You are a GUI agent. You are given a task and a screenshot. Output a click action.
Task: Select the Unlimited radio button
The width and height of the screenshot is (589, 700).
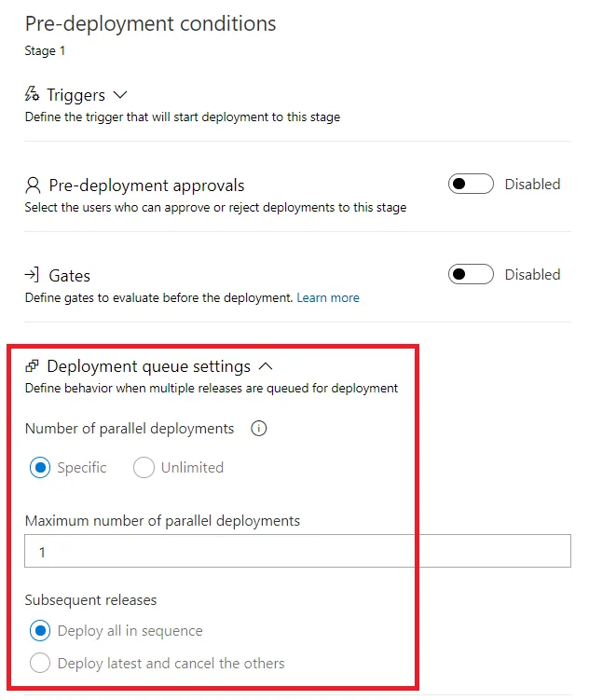144,467
